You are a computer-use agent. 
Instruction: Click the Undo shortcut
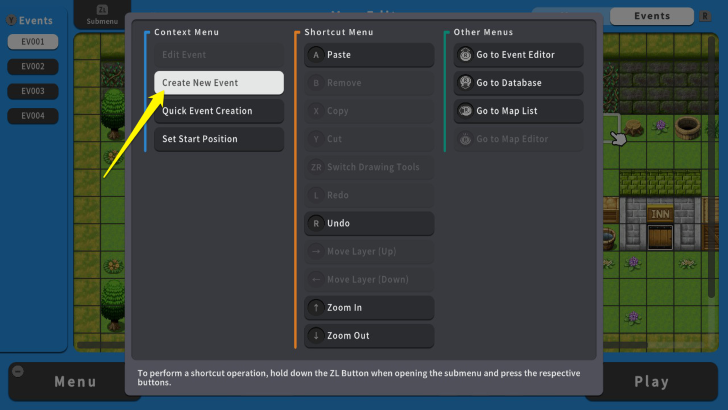tap(369, 223)
